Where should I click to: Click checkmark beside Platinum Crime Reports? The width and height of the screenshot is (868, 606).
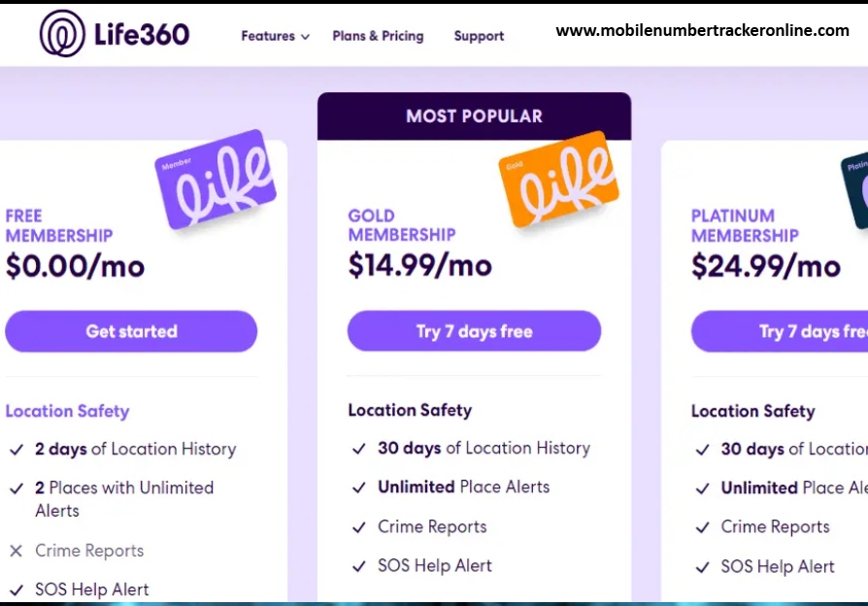(702, 527)
